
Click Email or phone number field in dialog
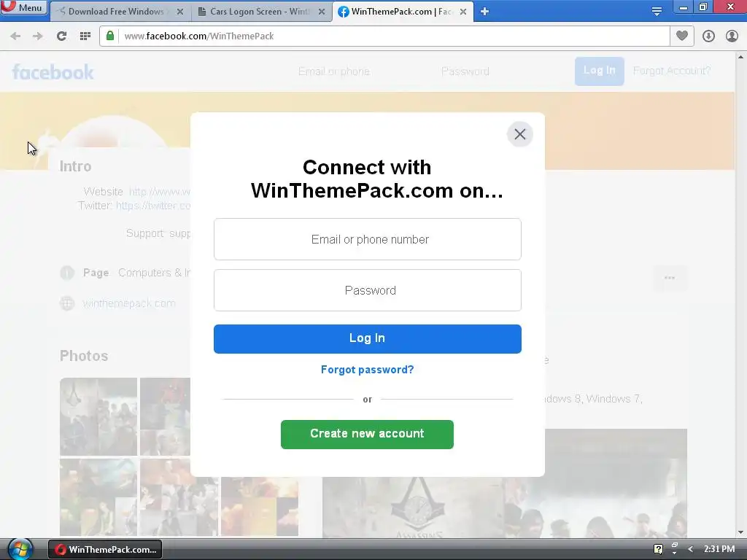[x=368, y=239]
